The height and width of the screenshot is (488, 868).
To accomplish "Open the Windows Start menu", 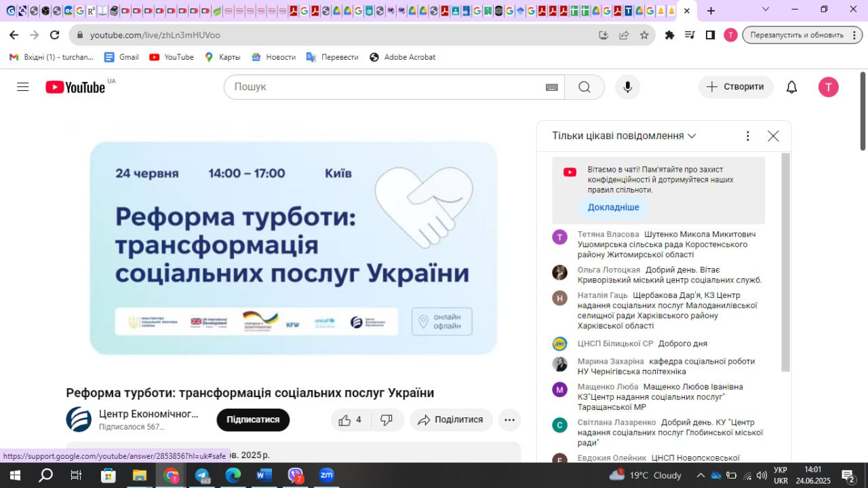I will click(x=14, y=475).
